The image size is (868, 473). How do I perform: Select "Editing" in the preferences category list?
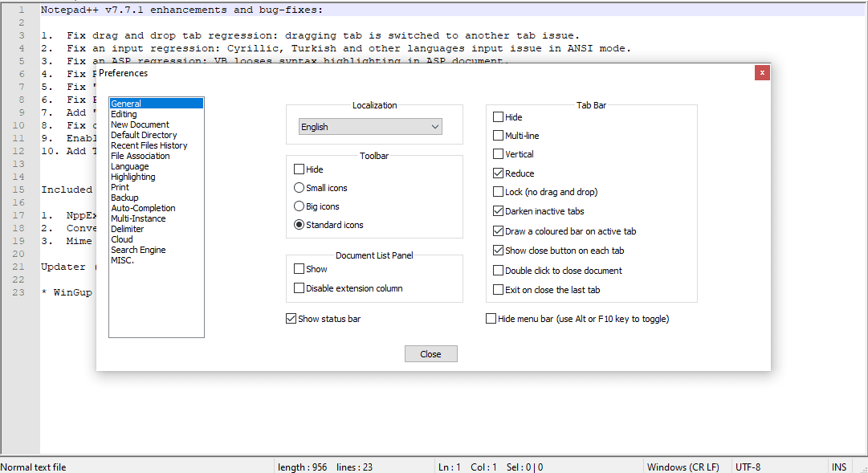pyautogui.click(x=125, y=113)
